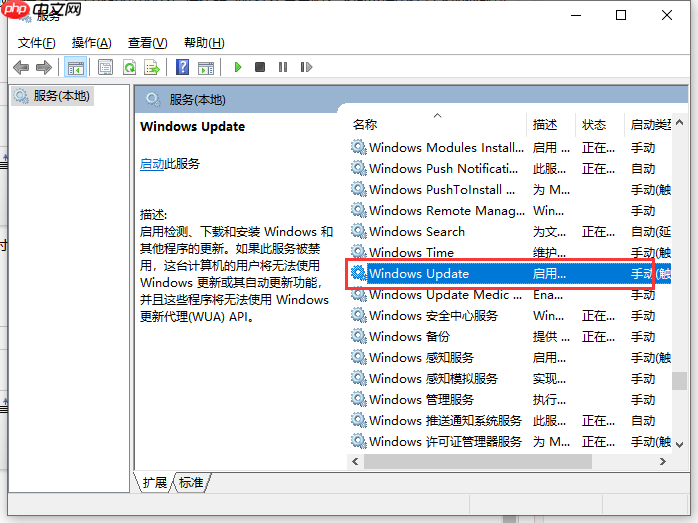Select the Windows 安全中心服务 row
This screenshot has width=698, height=523.
point(510,316)
